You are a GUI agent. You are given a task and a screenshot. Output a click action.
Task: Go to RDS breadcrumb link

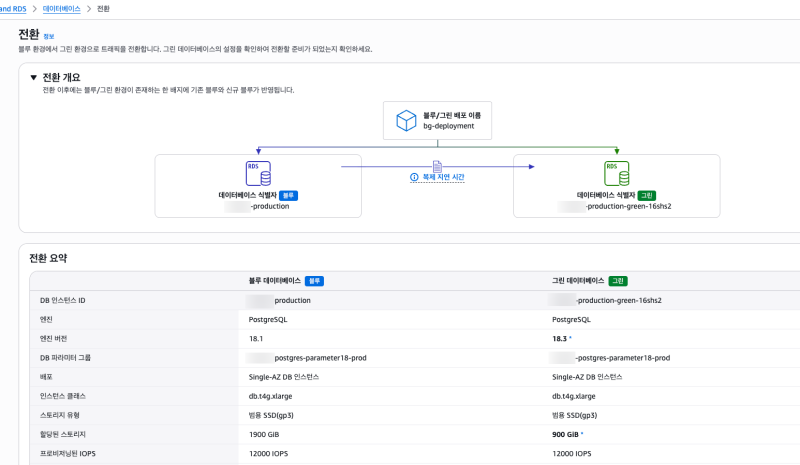pos(13,8)
